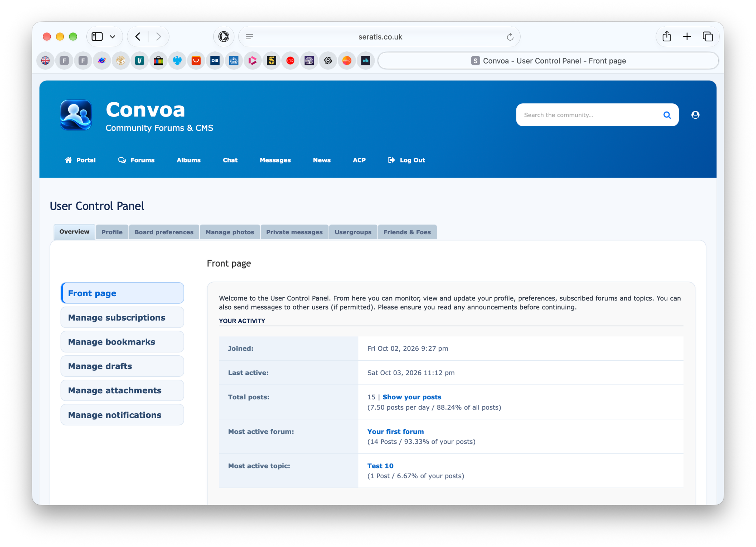Viewport: 756px width, 547px height.
Task: Open Manage notifications in sidebar
Action: tap(122, 415)
